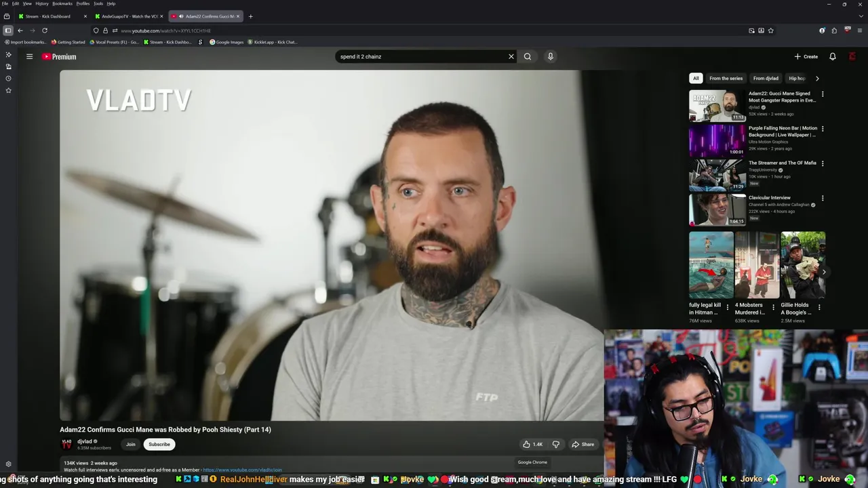Viewport: 868px width, 488px height.
Task: Open the Purple Falling Neon Bar thumbnail
Action: [x=717, y=140]
